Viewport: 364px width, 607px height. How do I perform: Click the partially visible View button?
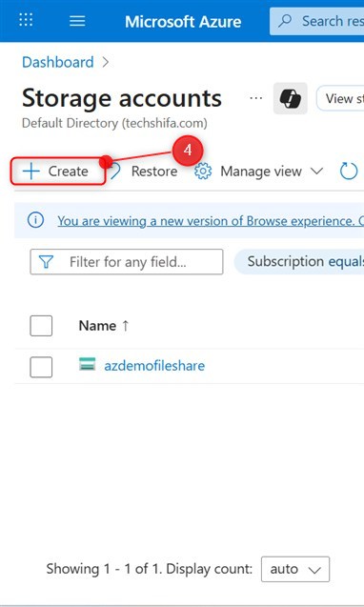point(340,98)
